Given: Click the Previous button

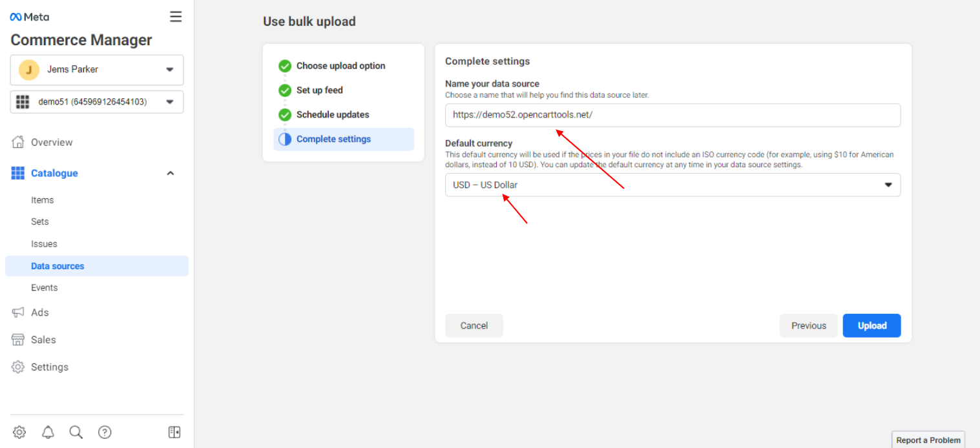Looking at the screenshot, I should click(809, 325).
